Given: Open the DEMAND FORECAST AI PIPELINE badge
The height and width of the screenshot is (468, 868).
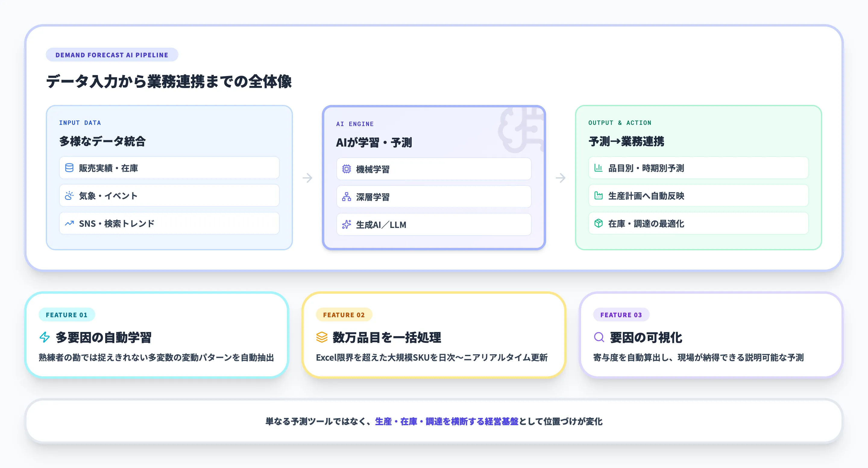Looking at the screenshot, I should click(x=112, y=55).
